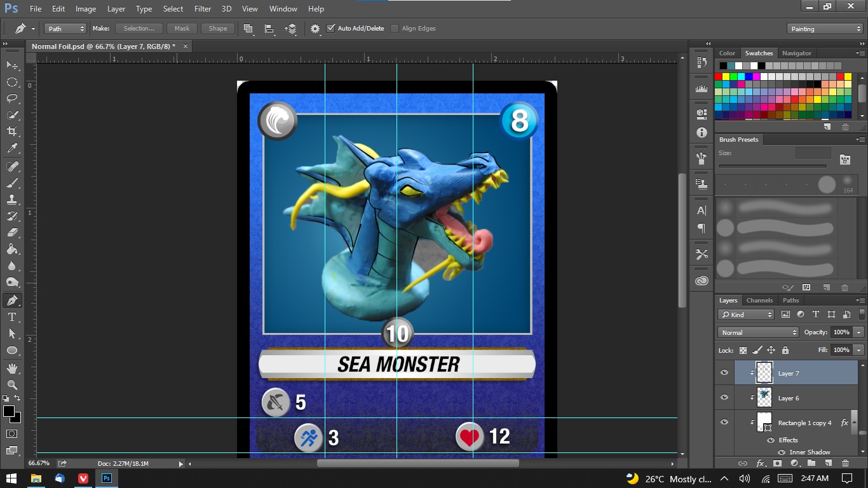Open the Info panel icon
Image resolution: width=868 pixels, height=488 pixels.
pyautogui.click(x=702, y=132)
